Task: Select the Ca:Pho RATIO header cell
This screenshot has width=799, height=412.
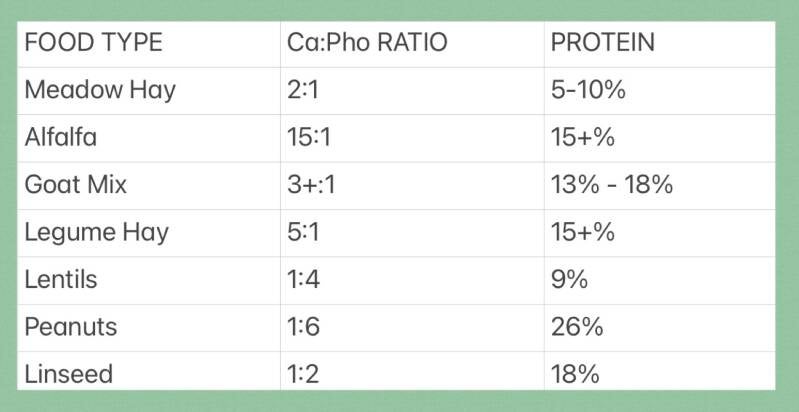Action: point(364,43)
